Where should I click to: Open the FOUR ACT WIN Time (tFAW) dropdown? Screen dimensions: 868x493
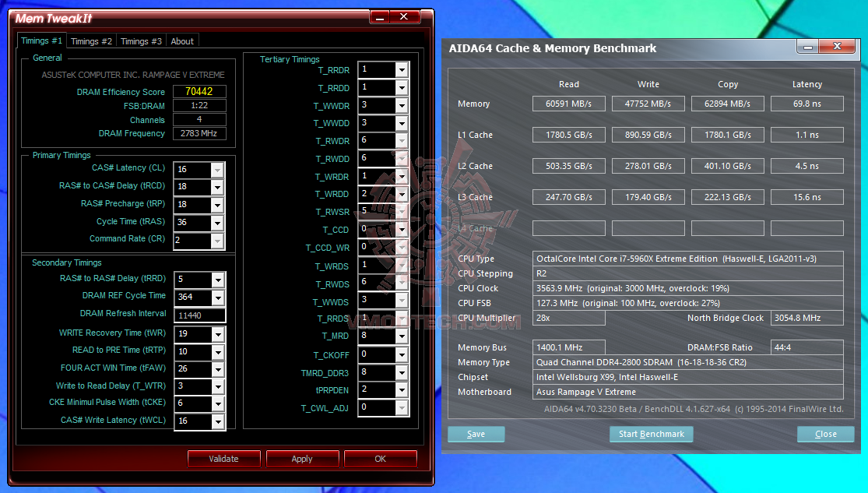pos(218,369)
